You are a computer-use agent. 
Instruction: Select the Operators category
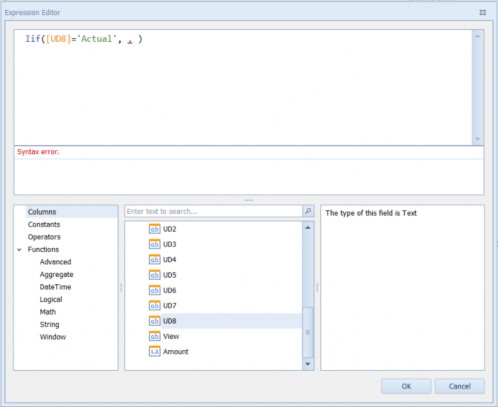(x=44, y=237)
